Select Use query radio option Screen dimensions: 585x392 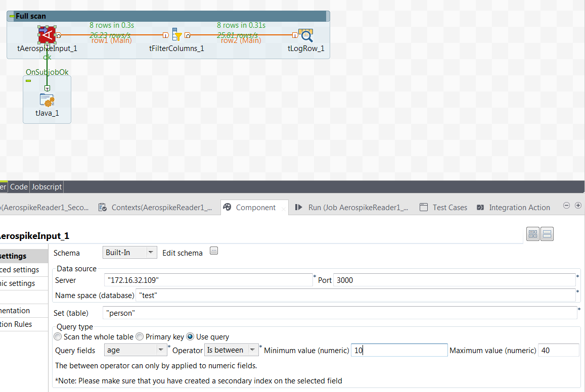(x=190, y=337)
